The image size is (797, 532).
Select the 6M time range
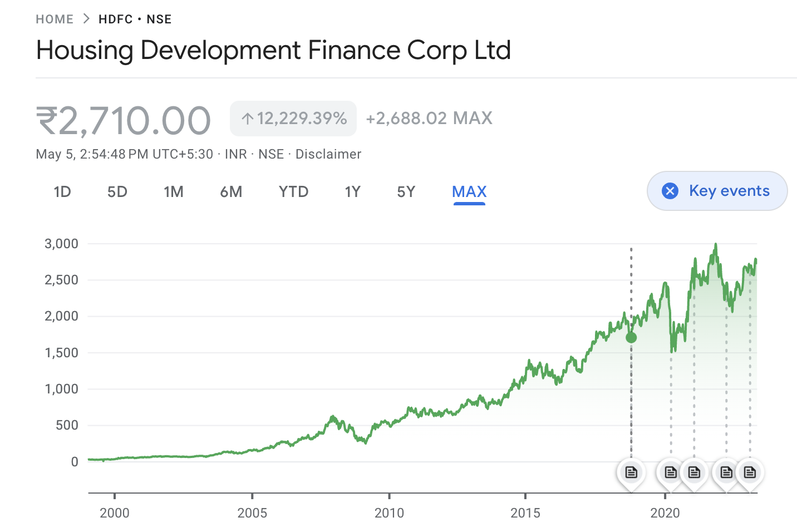click(x=231, y=191)
